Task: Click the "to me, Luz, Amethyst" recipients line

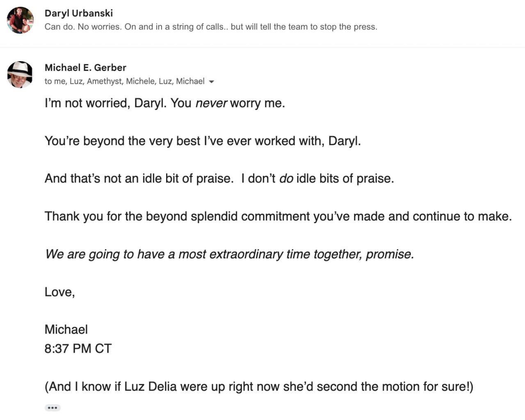Action: [124, 81]
